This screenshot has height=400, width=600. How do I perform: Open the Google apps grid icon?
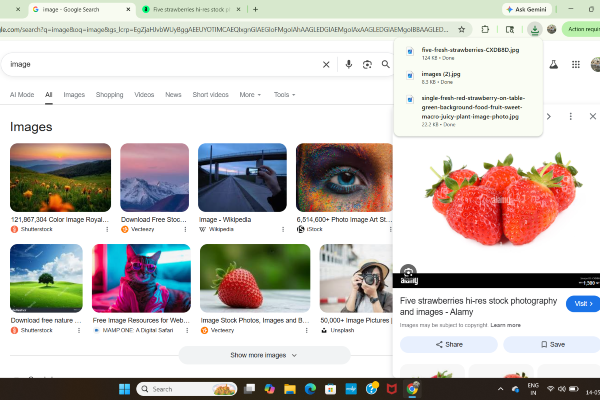576,64
